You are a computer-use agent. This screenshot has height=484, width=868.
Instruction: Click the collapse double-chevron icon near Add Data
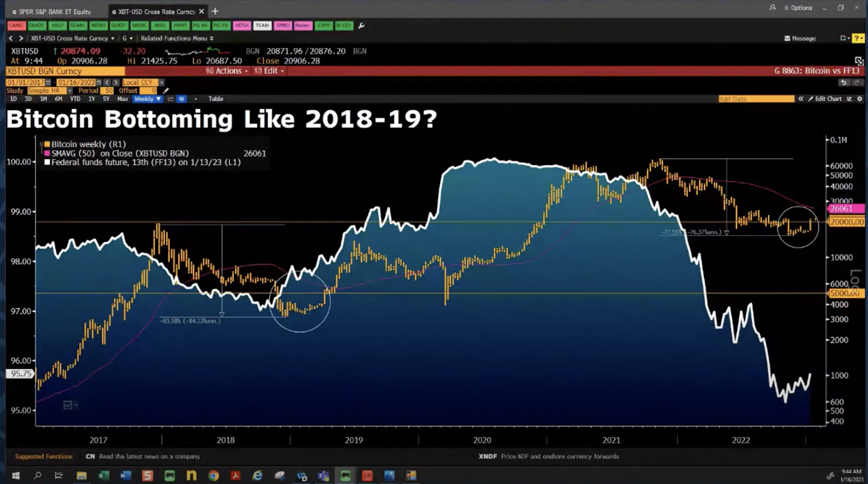(801, 99)
